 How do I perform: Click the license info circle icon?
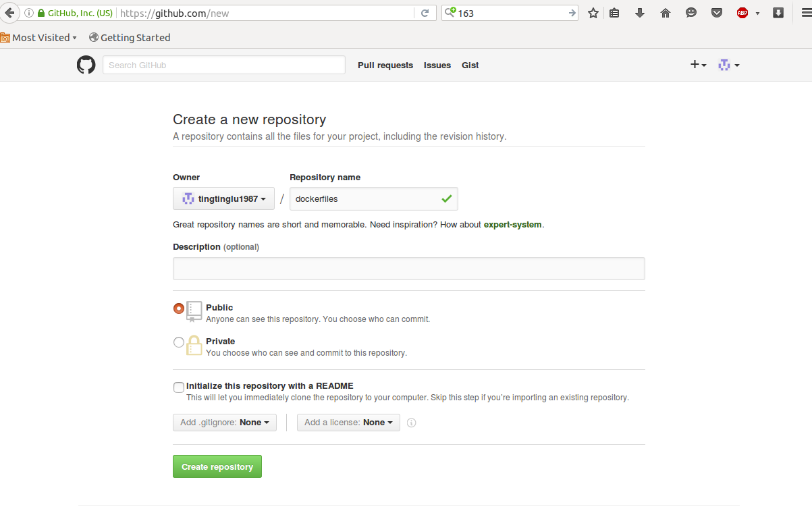click(412, 423)
